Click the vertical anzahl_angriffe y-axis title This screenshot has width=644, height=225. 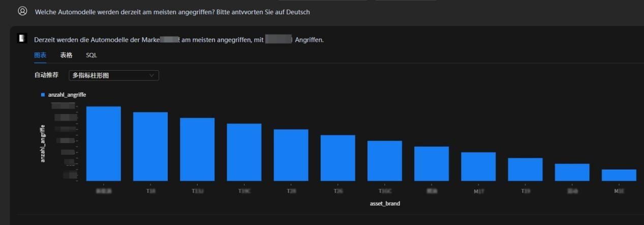(43, 144)
